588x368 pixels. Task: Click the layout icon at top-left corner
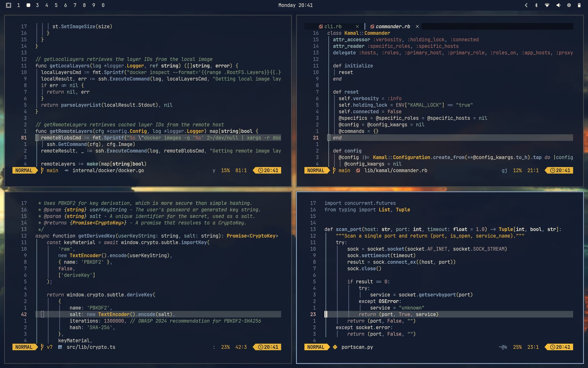pyautogui.click(x=9, y=5)
